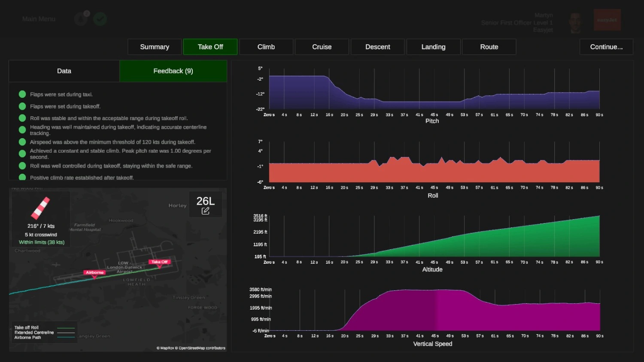
Task: Click the pilot avatar photo
Action: pos(575,22)
